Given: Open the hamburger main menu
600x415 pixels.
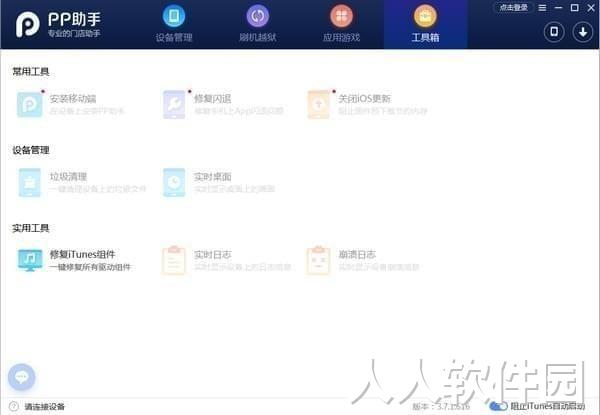Looking at the screenshot, I should [542, 8].
